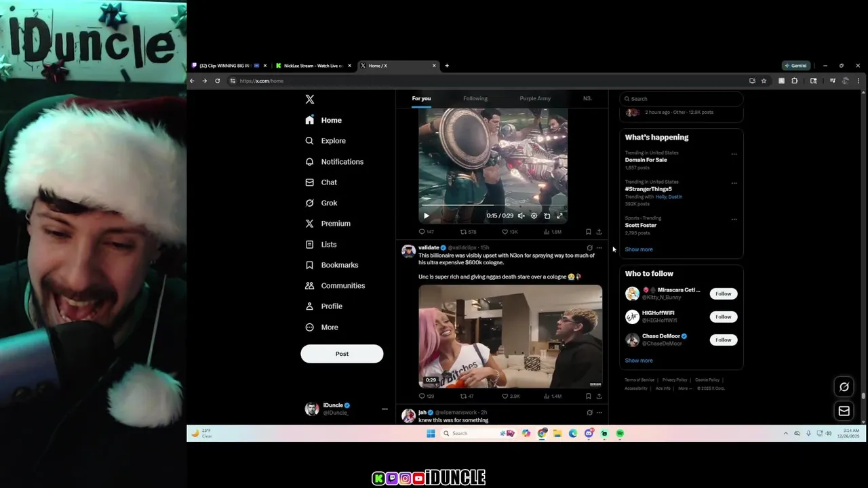Bookmark the validate post

[x=588, y=396]
